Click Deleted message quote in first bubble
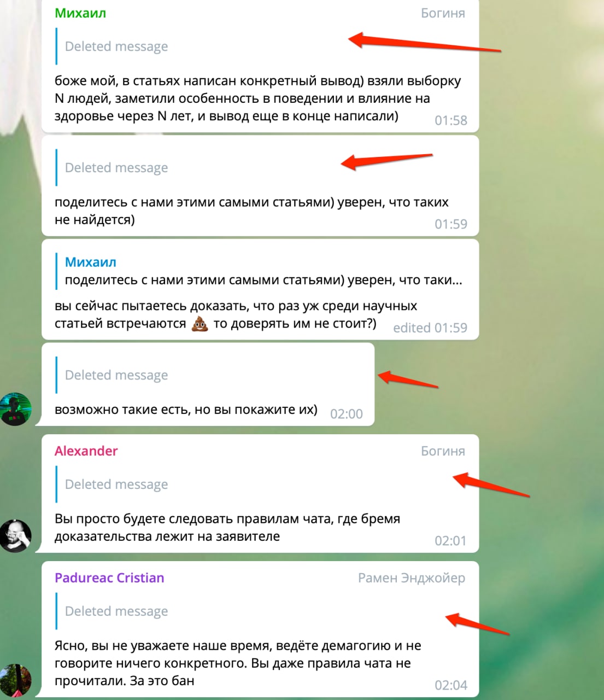The height and width of the screenshot is (700, 604). click(116, 46)
